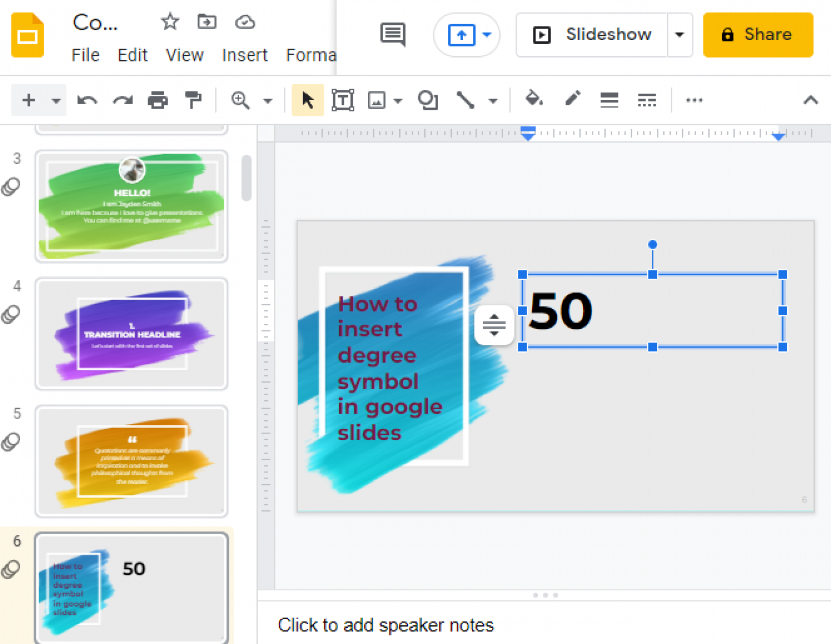Choose the Select arrow cursor tool
Image resolution: width=831 pixels, height=644 pixels.
coord(307,100)
